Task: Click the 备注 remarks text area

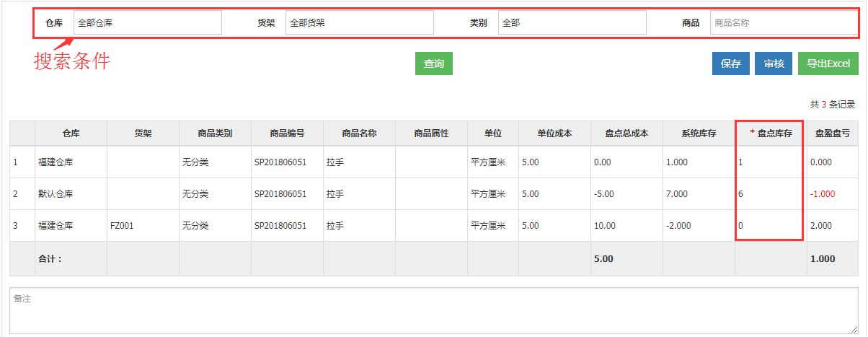Action: click(x=433, y=311)
